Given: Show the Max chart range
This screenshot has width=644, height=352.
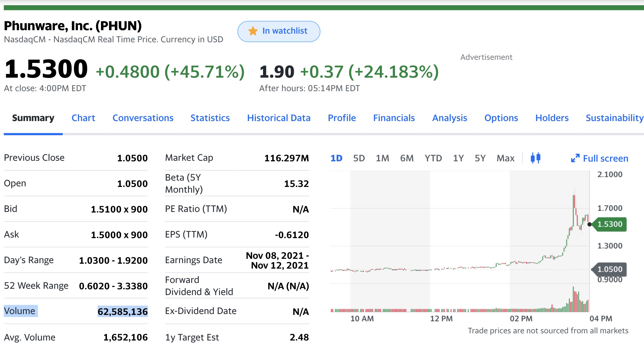Looking at the screenshot, I should click(505, 158).
